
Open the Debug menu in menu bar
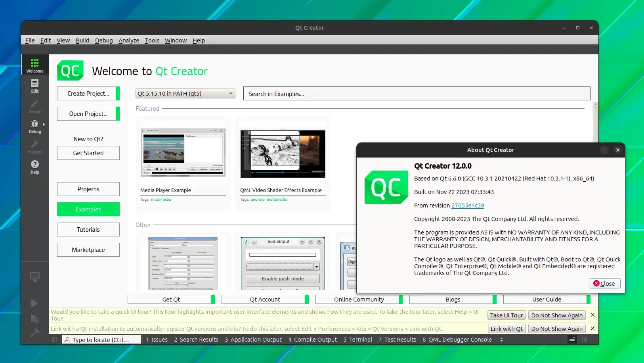tap(104, 40)
